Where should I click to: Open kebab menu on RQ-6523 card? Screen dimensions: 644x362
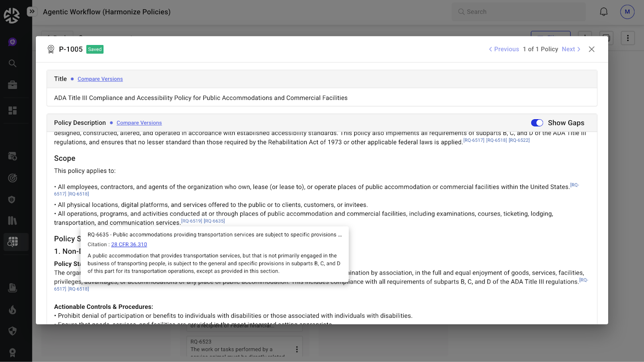pos(297,349)
